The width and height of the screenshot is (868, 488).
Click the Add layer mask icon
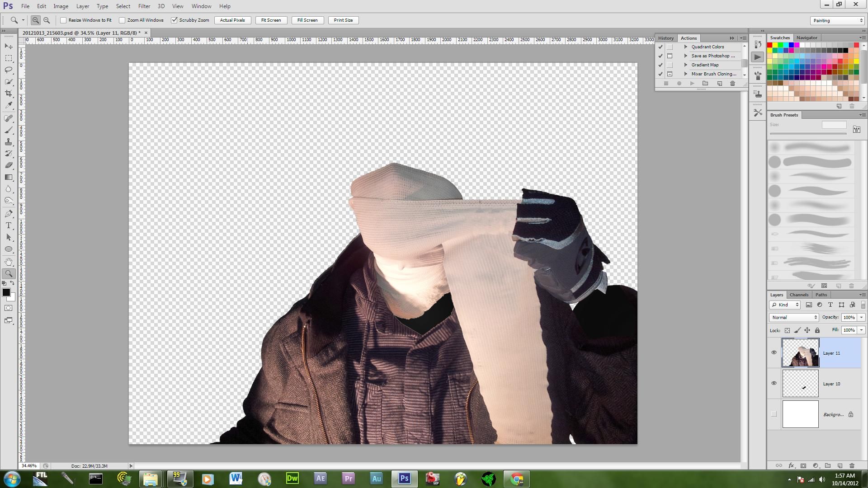(x=803, y=466)
